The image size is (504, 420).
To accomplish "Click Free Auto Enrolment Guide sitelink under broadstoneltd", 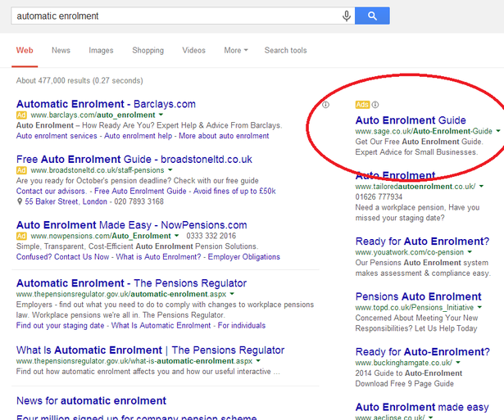I will coord(140,191).
